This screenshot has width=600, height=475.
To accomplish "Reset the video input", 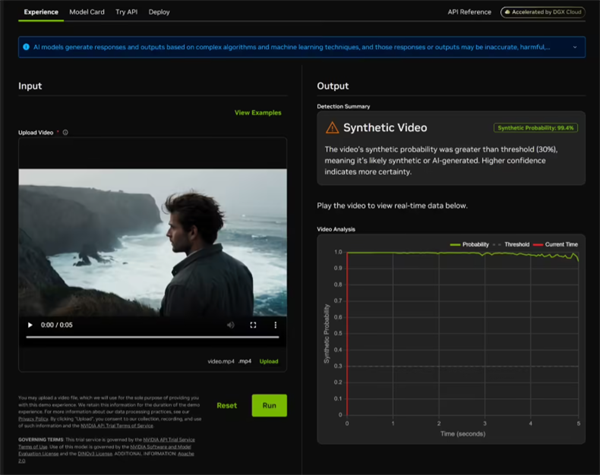I will pos(227,405).
